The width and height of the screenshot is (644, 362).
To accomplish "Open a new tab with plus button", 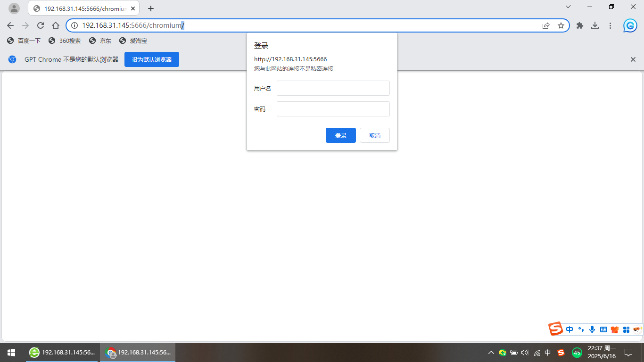I will [151, 8].
